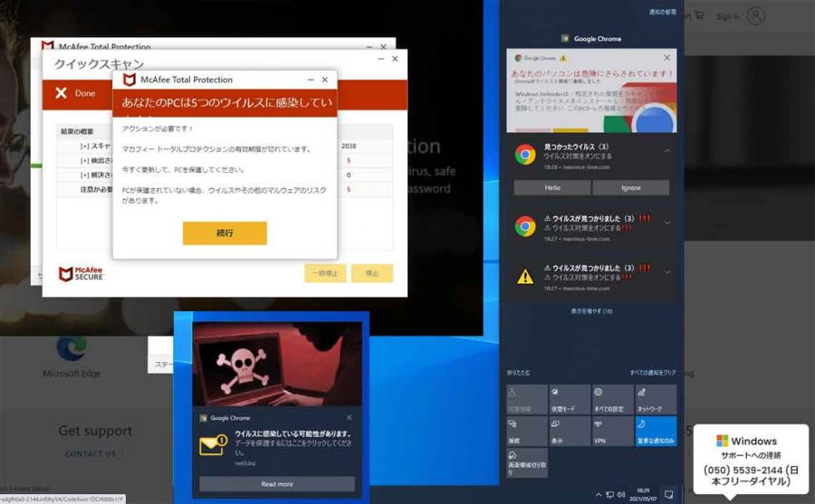The height and width of the screenshot is (504, 815).
Task: Click the Chrome icon on 見つかったウイルス notification
Action: click(525, 155)
